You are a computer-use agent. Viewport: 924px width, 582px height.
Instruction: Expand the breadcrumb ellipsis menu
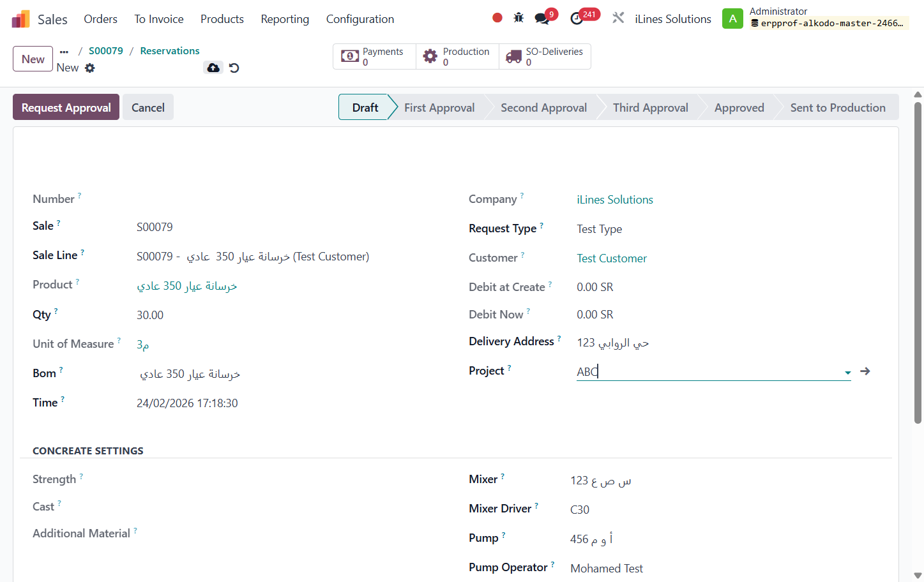coord(64,51)
